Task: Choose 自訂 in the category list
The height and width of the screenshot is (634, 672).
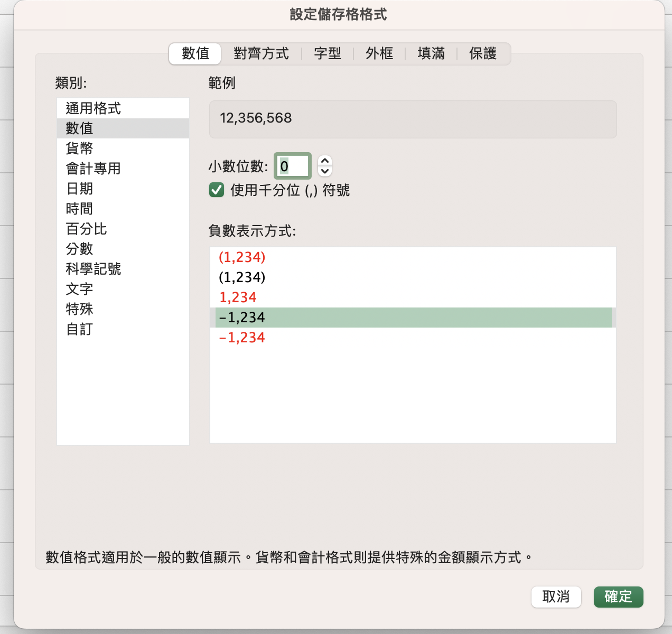Action: [79, 329]
